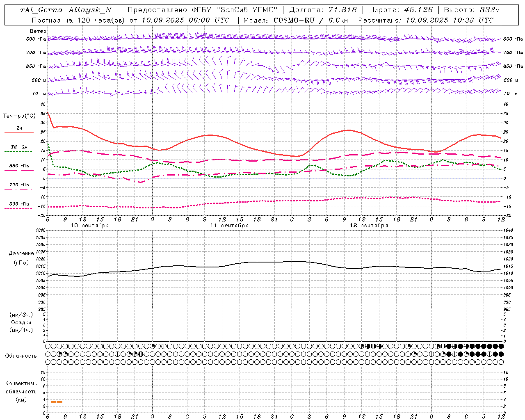Click the 11 сентября date label

pyautogui.click(x=229, y=226)
